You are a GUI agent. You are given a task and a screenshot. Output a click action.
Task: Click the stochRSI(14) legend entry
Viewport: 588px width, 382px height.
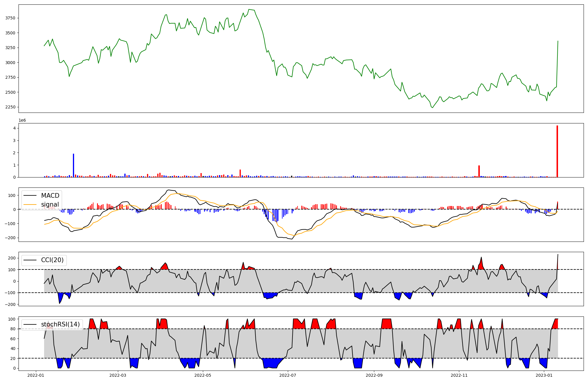tap(60, 324)
